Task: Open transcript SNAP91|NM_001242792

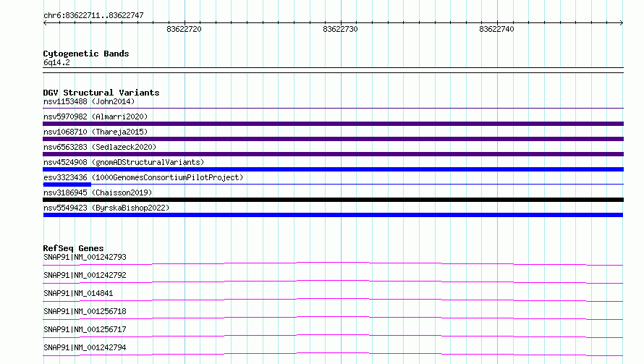Action: point(85,275)
